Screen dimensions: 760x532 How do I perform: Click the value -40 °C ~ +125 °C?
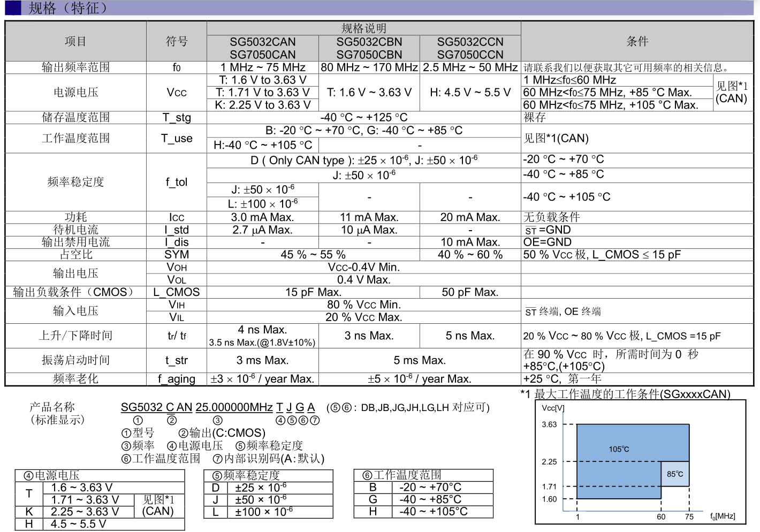pyautogui.click(x=364, y=117)
